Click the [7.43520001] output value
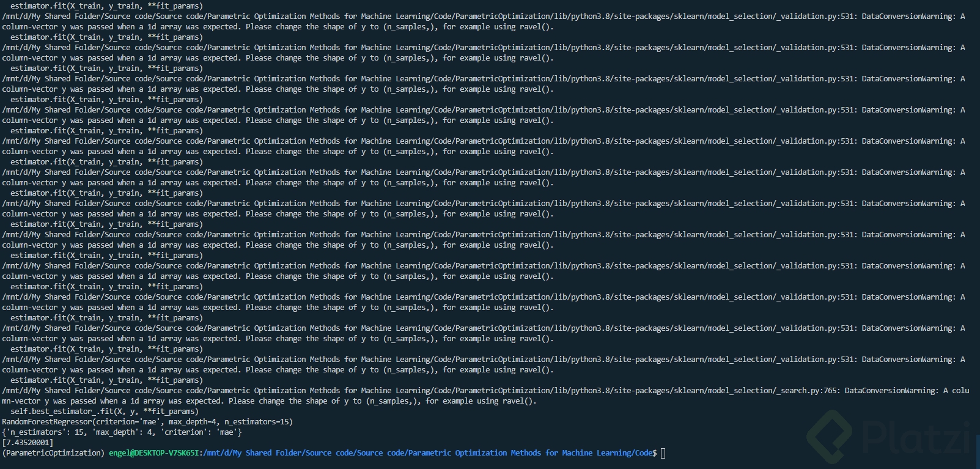The image size is (980, 469). [28, 443]
